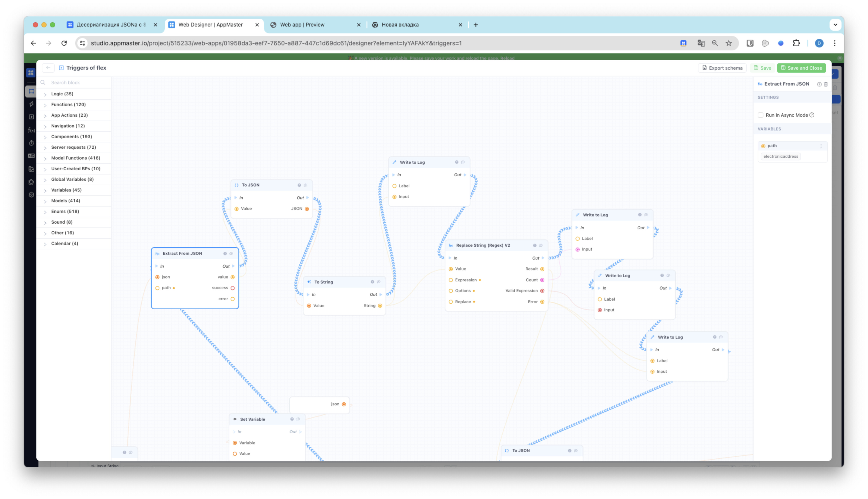Click the success port on Extract From JSON

pyautogui.click(x=232, y=288)
